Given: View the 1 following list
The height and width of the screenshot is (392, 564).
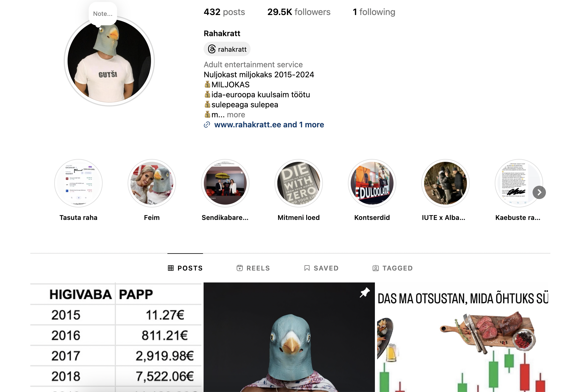Looking at the screenshot, I should coord(374,12).
